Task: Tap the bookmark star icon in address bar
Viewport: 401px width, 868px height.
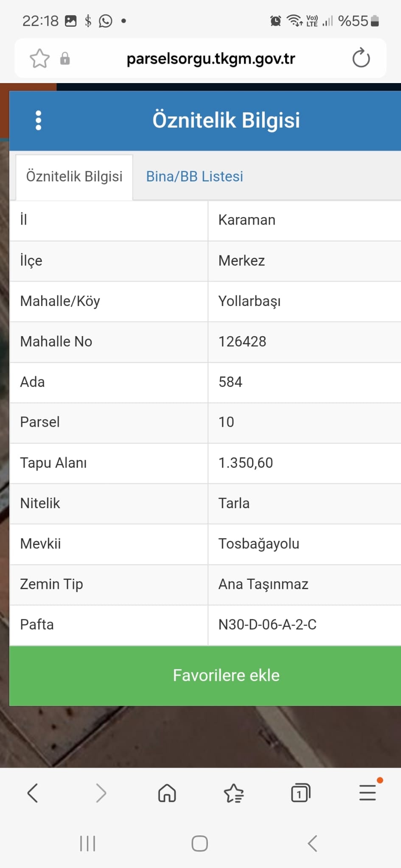Action: [39, 58]
